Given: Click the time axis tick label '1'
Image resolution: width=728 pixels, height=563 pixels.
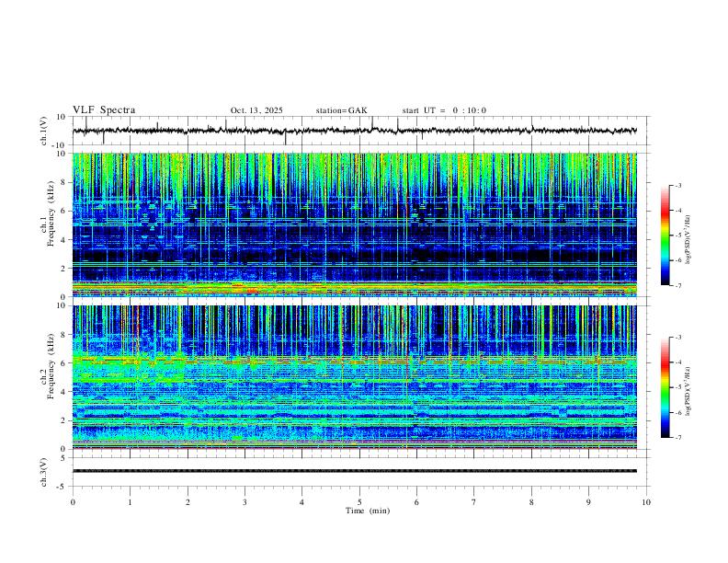Looking at the screenshot, I should tap(130, 502).
